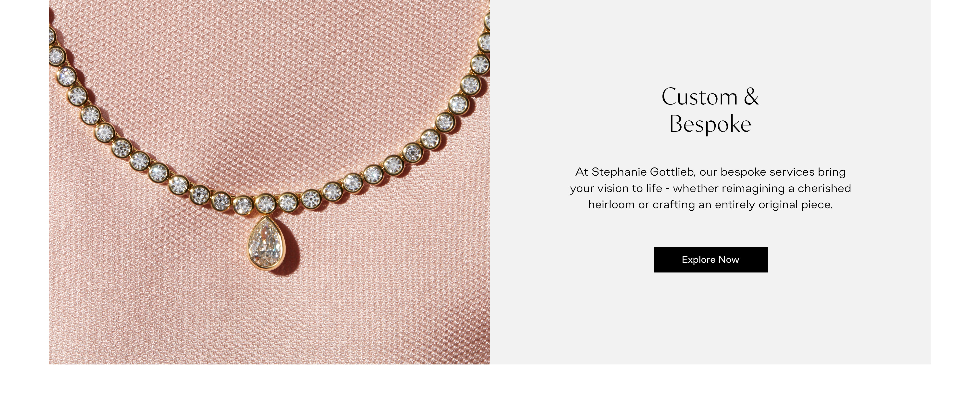Click the bezel diamond directly above the pendant
980x414 pixels.
coord(266,204)
